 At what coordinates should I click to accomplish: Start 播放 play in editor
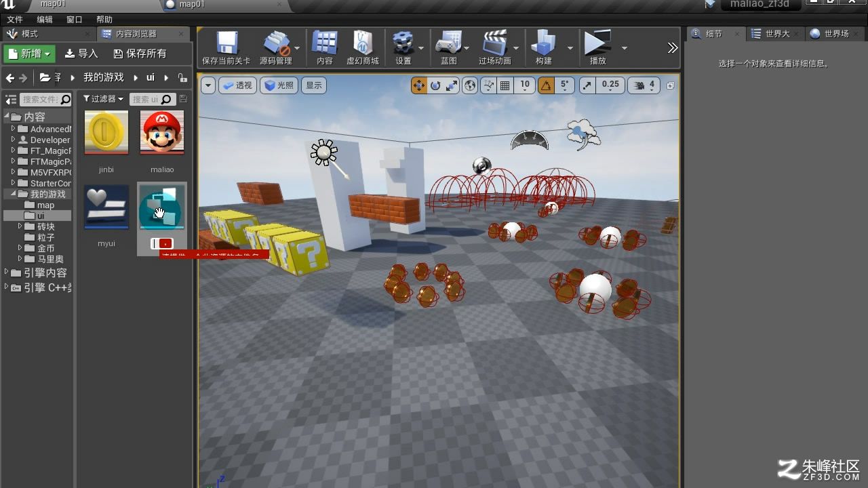[597, 47]
